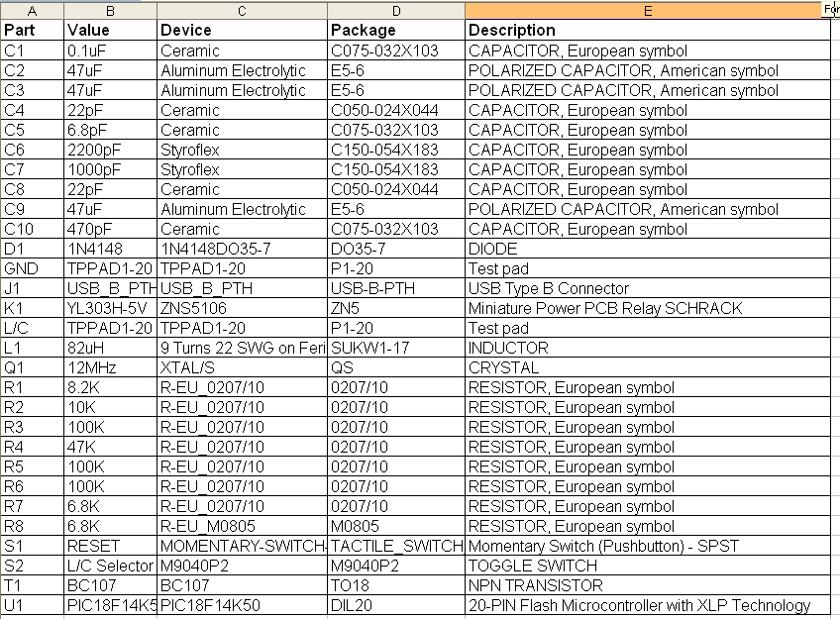Select '20-PIN Flash Microcontroller' description cell
The height and width of the screenshot is (619, 840).
tap(648, 605)
